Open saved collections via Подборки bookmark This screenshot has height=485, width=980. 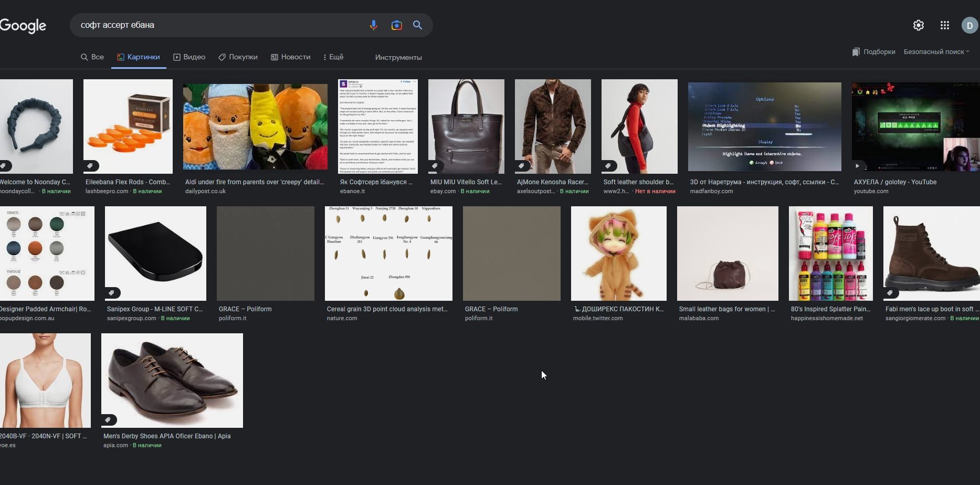coord(873,51)
